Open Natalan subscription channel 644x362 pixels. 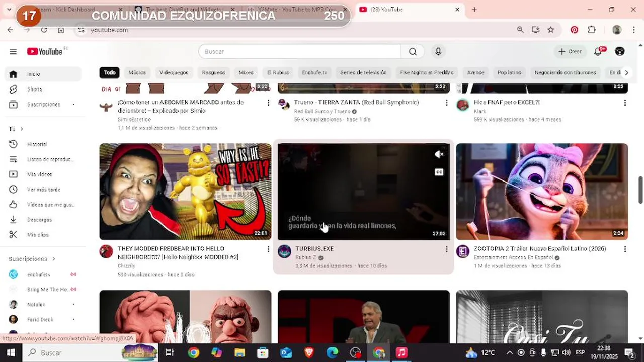[x=43, y=304]
